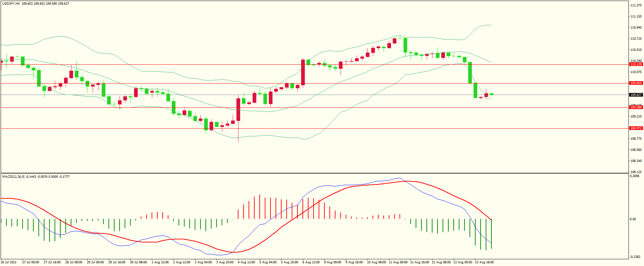
Task: Click the 26 Jul 2021 date label
Action: click(x=9, y=262)
